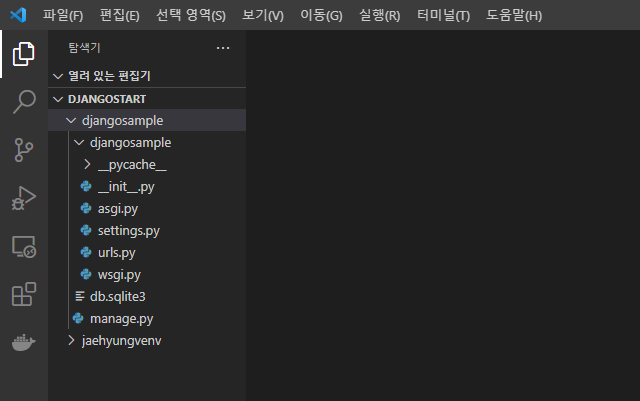The height and width of the screenshot is (401, 640).
Task: Expand the jaehyungvenv folder chevron
Action: pos(71,340)
